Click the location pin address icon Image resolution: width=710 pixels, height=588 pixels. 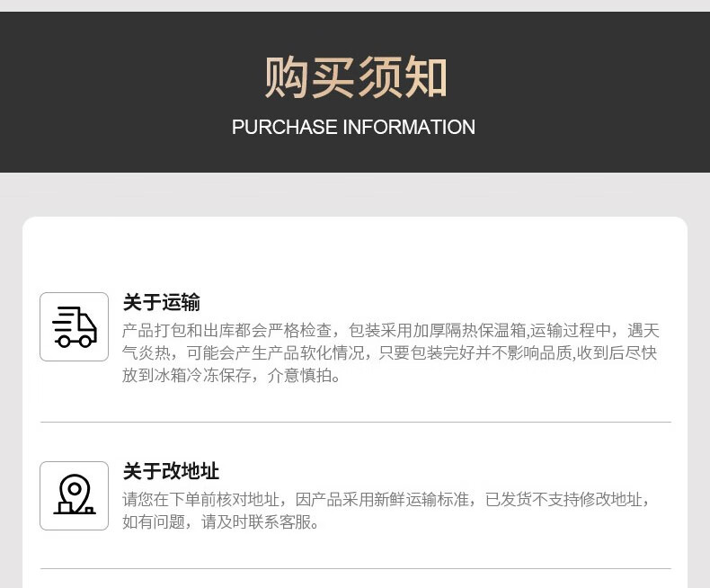pos(75,495)
